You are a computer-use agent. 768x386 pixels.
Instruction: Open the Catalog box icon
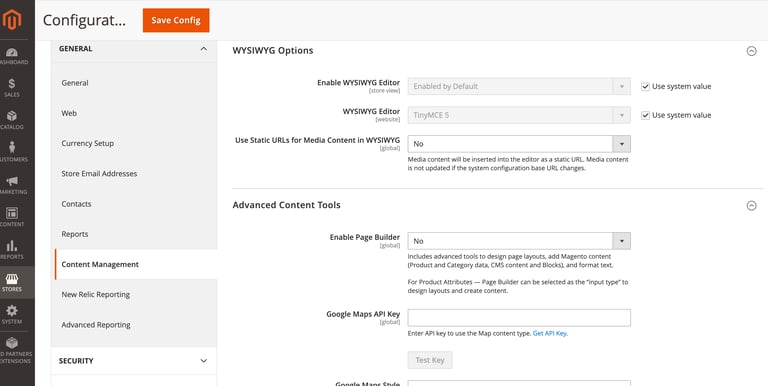tap(12, 116)
